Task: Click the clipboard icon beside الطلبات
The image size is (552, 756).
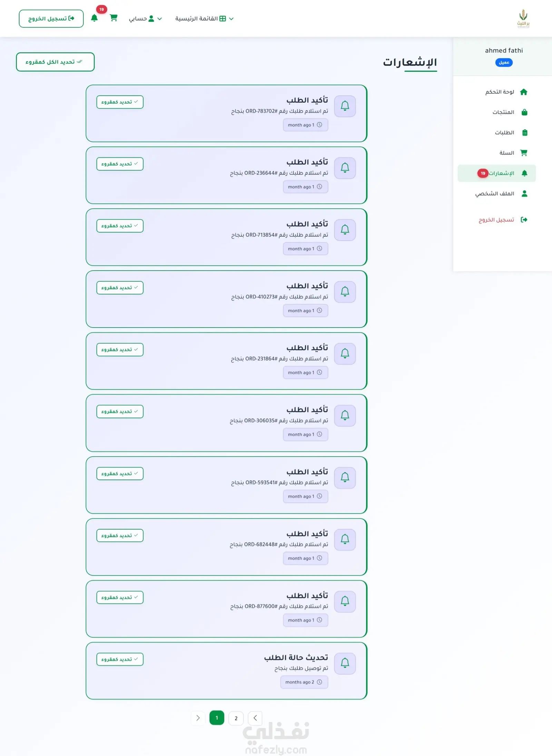Action: 524,132
